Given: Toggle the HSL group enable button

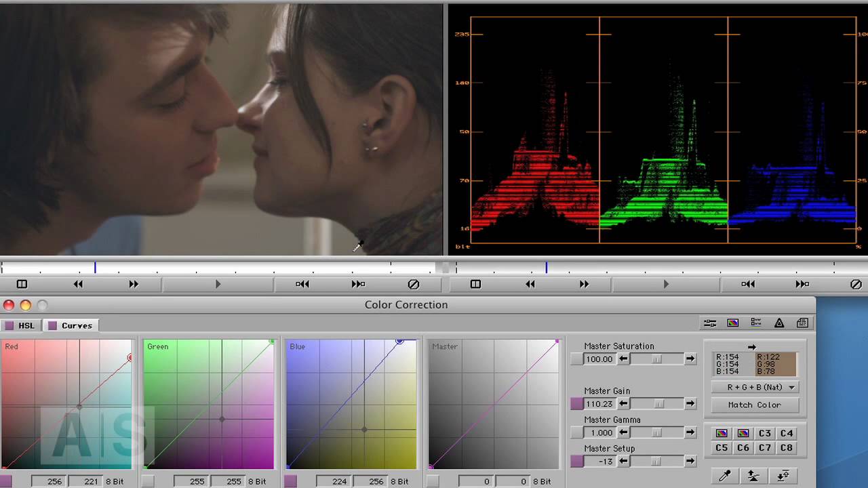Looking at the screenshot, I should coord(9,325).
